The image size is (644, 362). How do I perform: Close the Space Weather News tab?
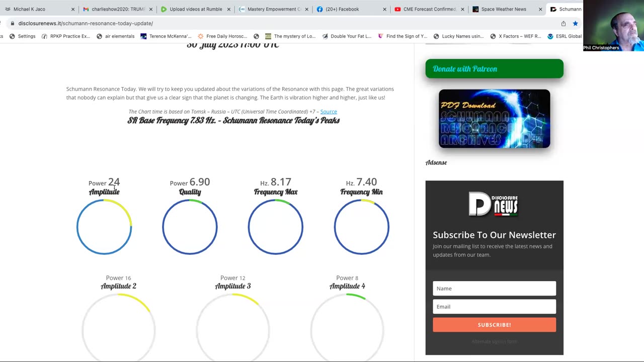[540, 9]
